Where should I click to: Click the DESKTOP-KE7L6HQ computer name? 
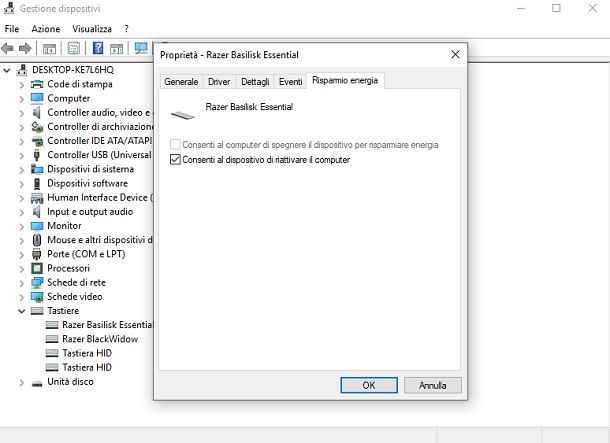click(x=73, y=70)
